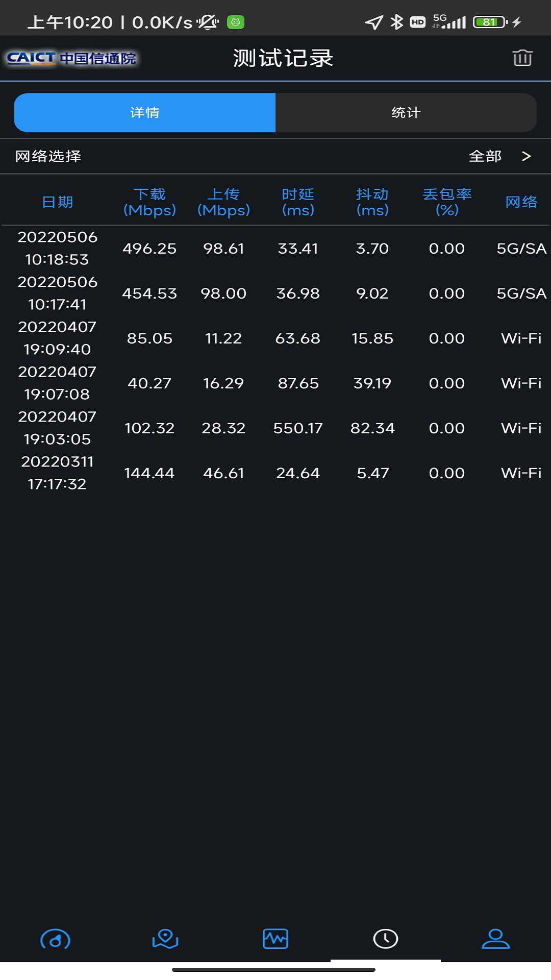The width and height of the screenshot is (551, 980).
Task: Select the 20220311 17:17:32 record
Action: pos(275,473)
